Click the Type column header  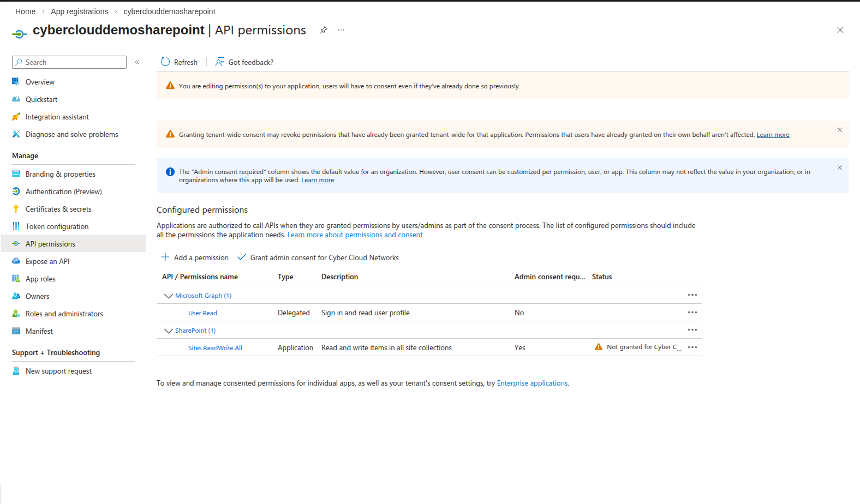(x=285, y=277)
